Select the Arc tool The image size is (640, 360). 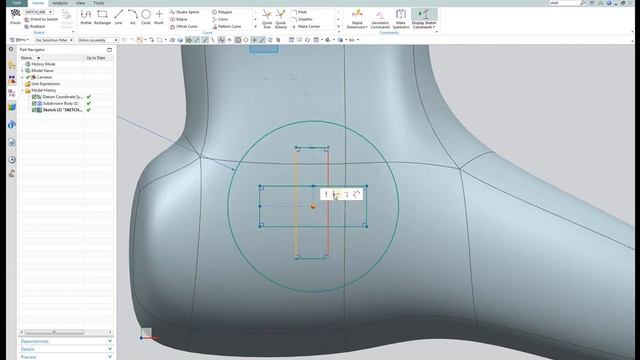(x=133, y=17)
